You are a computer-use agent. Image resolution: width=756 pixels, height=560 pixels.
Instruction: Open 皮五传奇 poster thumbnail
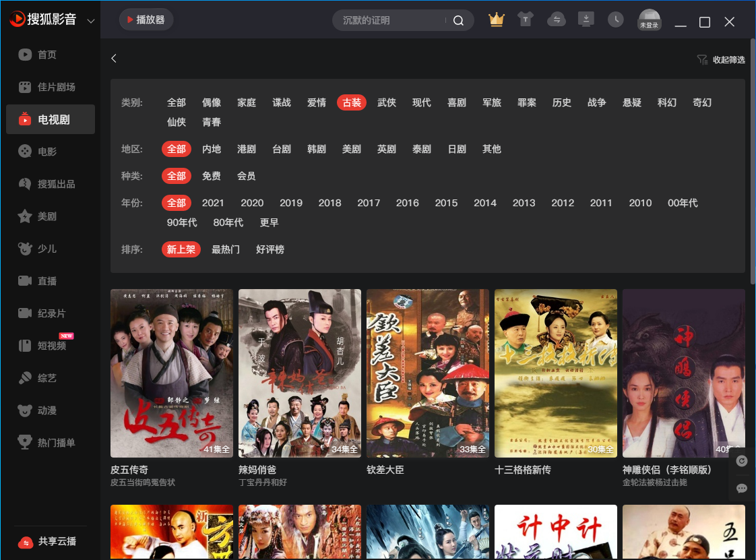tap(172, 373)
